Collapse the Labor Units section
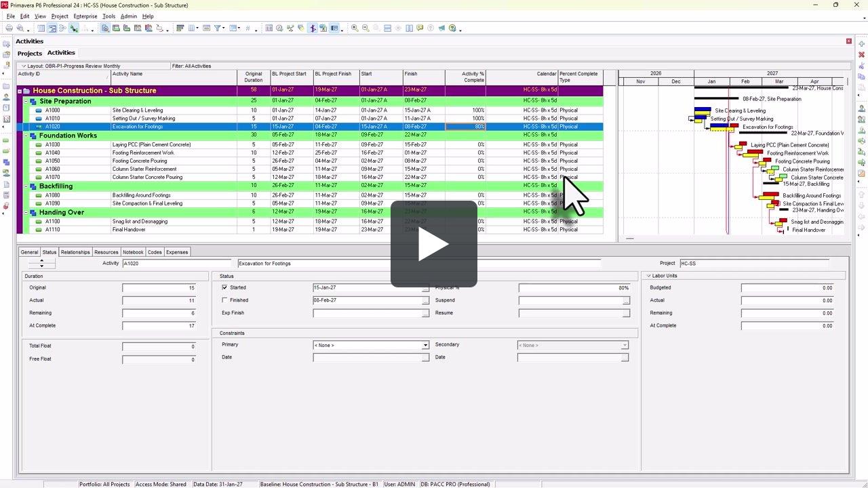Screen dimensions: 868x488 pos(648,276)
